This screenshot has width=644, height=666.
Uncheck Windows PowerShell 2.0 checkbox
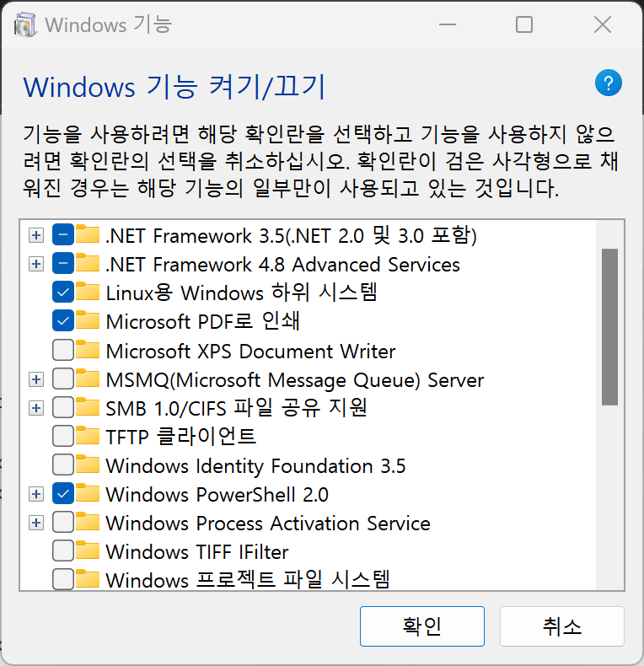(63, 493)
